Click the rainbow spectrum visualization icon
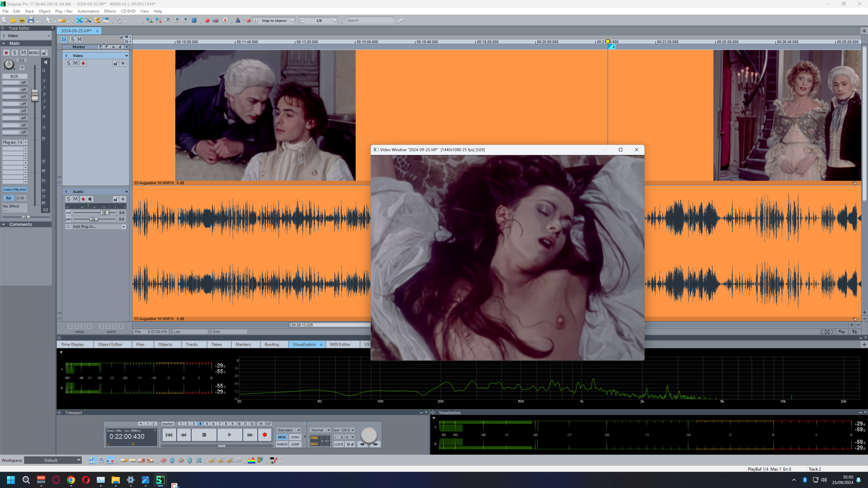Screen dimensions: 868x488 click(x=251, y=460)
